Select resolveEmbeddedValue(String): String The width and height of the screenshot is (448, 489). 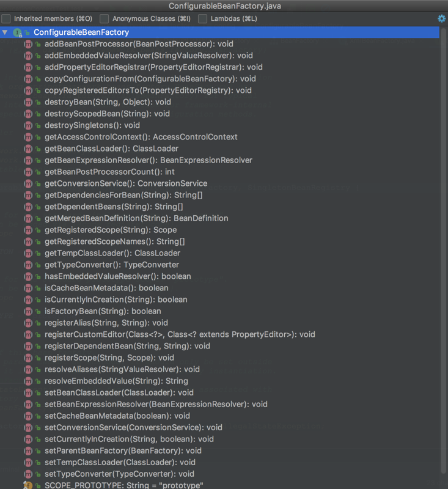[x=116, y=381]
